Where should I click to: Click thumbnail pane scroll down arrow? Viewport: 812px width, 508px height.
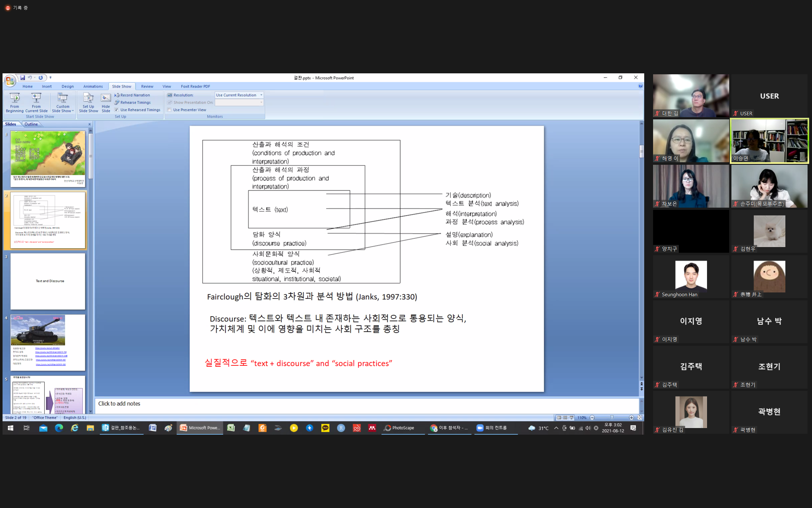click(x=91, y=411)
